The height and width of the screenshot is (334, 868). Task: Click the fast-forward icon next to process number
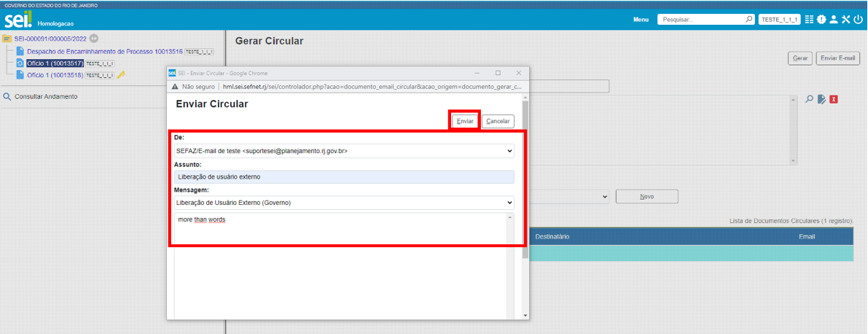94,38
